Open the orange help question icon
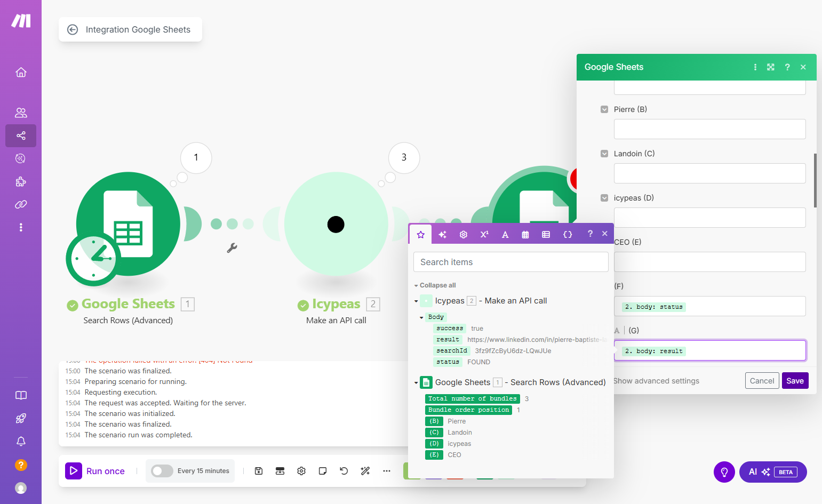822x504 pixels. (x=21, y=465)
